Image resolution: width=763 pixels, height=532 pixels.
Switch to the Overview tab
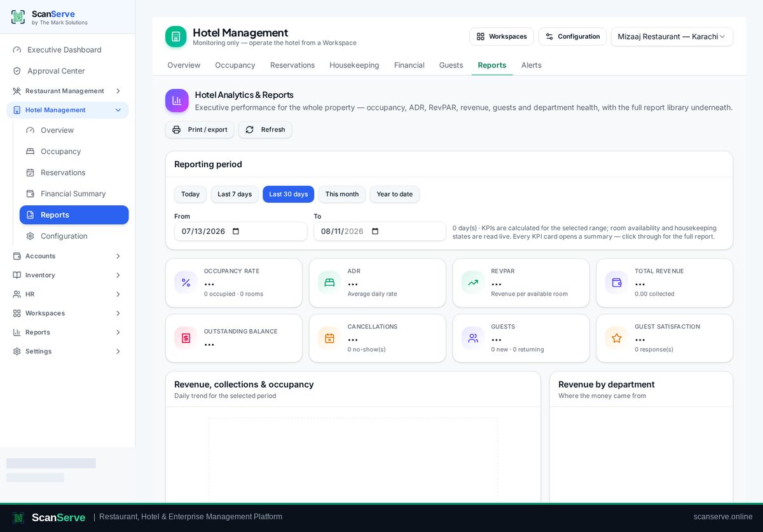[x=184, y=65]
